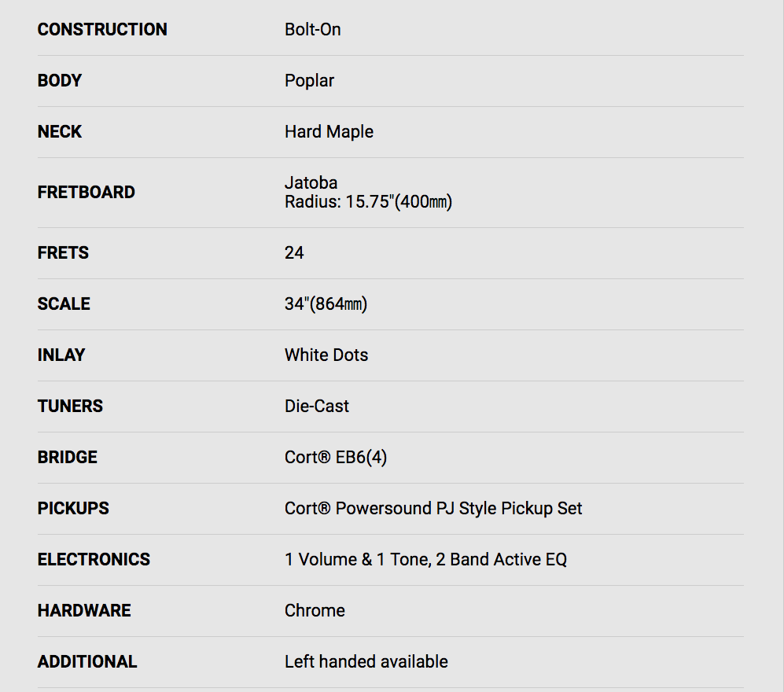This screenshot has width=784, height=692.
Task: Select the Hard Maple neck value
Action: tap(329, 132)
